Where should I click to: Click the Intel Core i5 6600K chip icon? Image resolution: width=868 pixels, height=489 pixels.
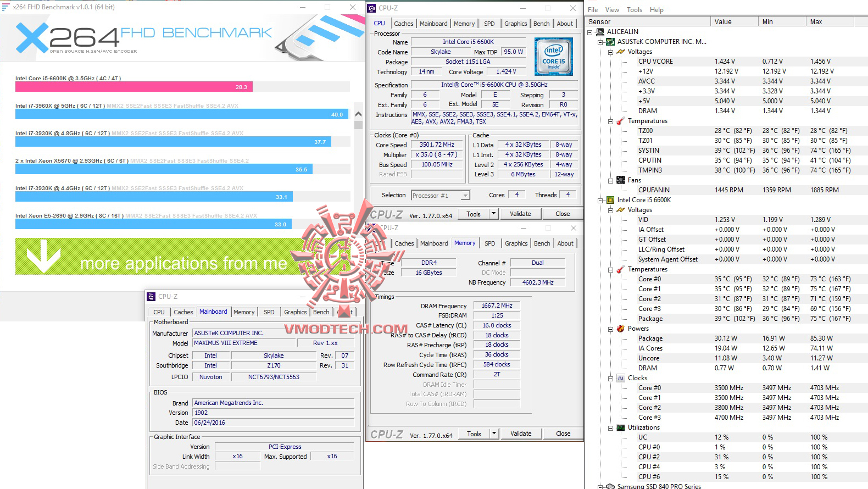click(x=610, y=200)
